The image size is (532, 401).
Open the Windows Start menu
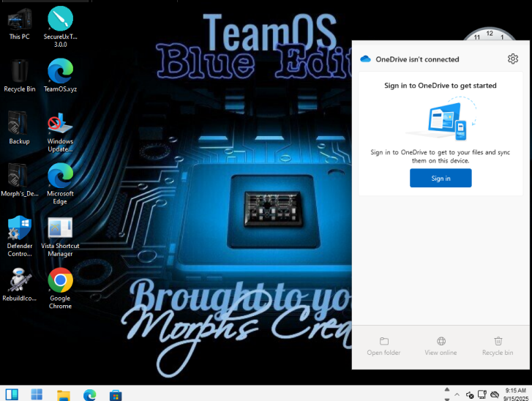tap(37, 394)
